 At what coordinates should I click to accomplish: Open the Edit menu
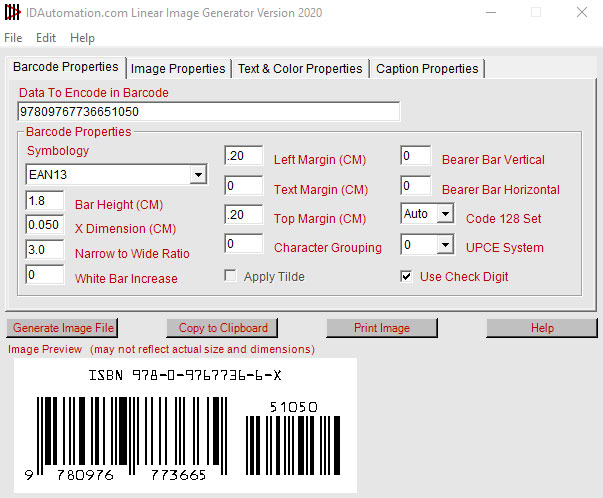point(46,38)
